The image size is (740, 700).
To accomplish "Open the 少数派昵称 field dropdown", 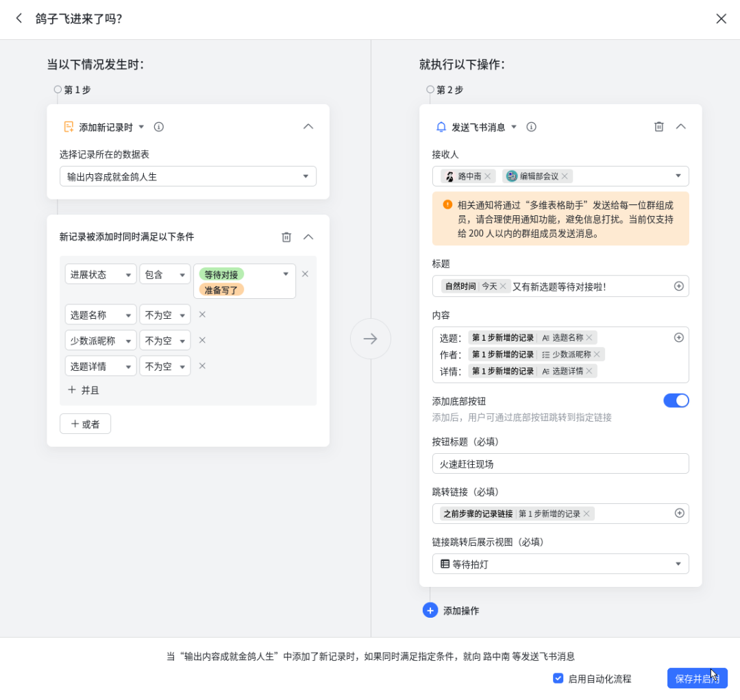I will [x=101, y=341].
